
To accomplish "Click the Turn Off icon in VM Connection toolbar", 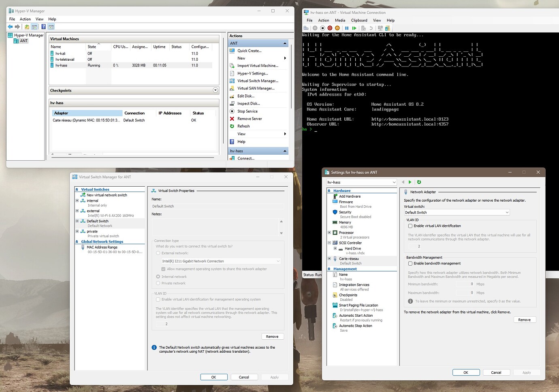I will (322, 28).
